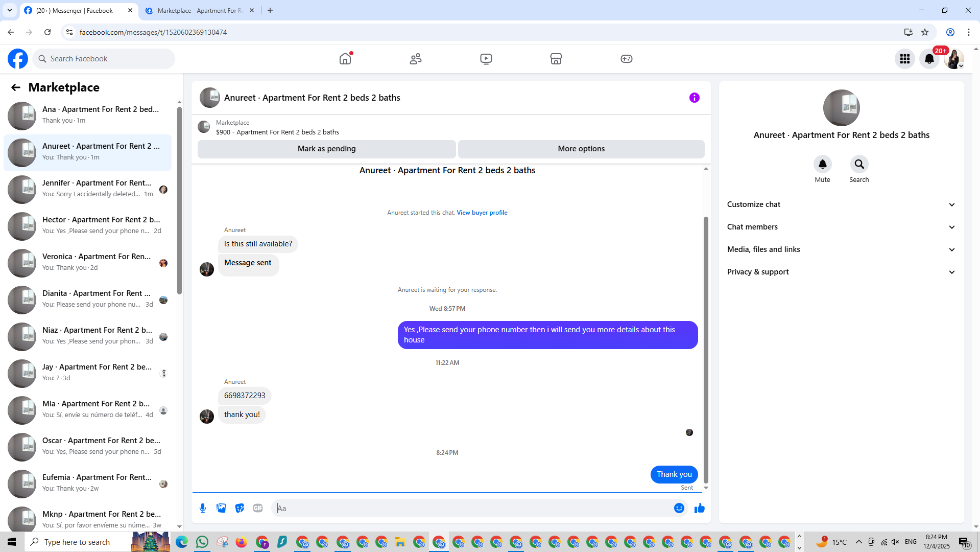
Task: Open conversation information purple icon
Action: (695, 98)
